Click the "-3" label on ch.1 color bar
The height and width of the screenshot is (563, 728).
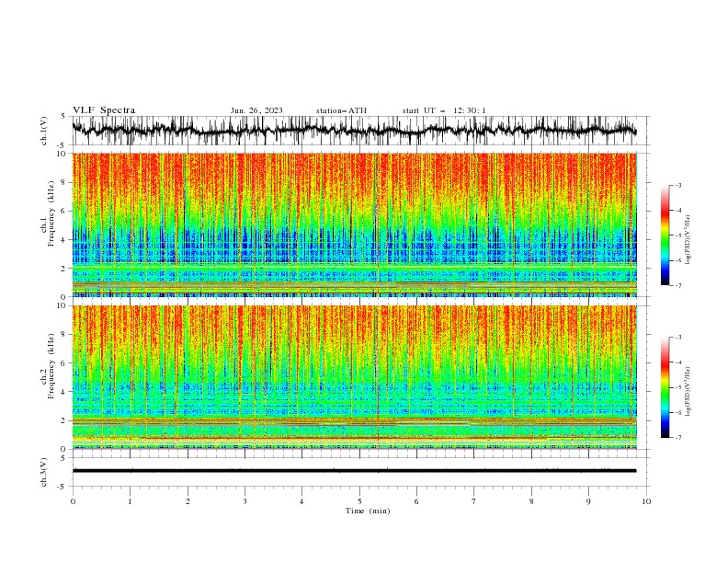[677, 185]
